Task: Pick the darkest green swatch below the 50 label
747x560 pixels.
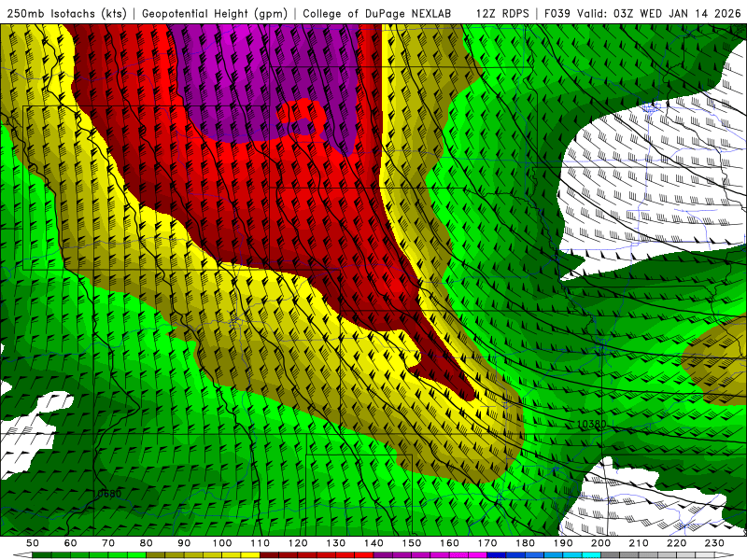Action: (42, 555)
